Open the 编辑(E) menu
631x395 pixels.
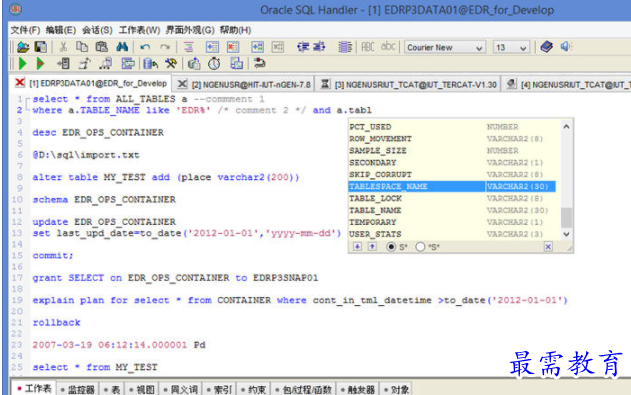(60, 30)
